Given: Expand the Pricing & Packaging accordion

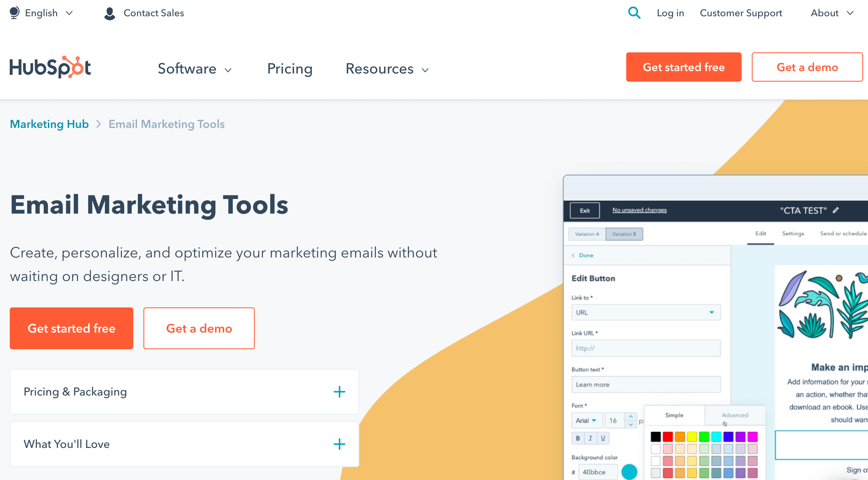Looking at the screenshot, I should pos(184,392).
